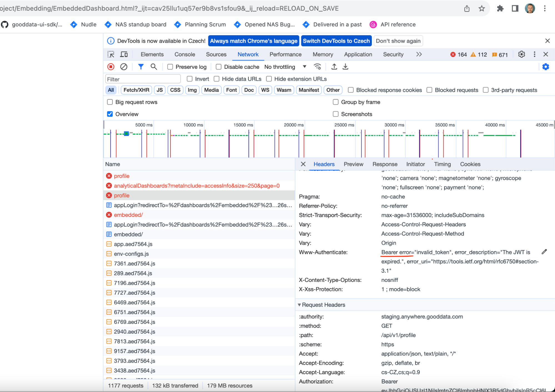
Task: Export HAR file with download icon
Action: pos(345,67)
